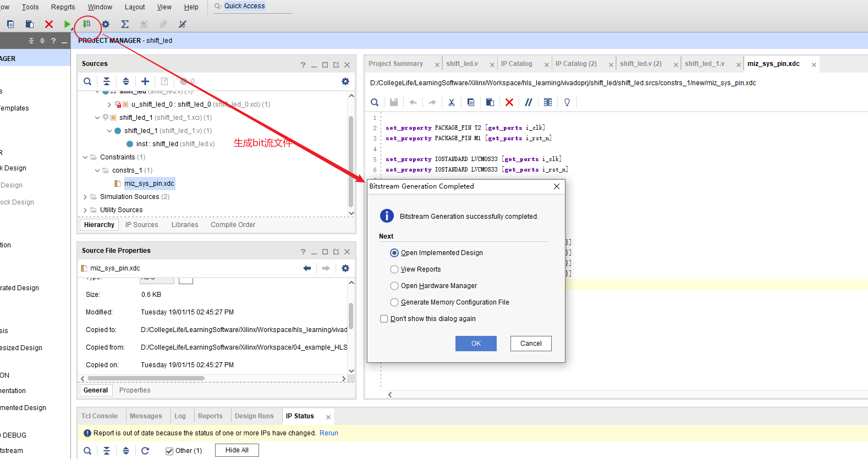The width and height of the screenshot is (868, 459).
Task: Open settings gear in main toolbar
Action: tap(106, 24)
